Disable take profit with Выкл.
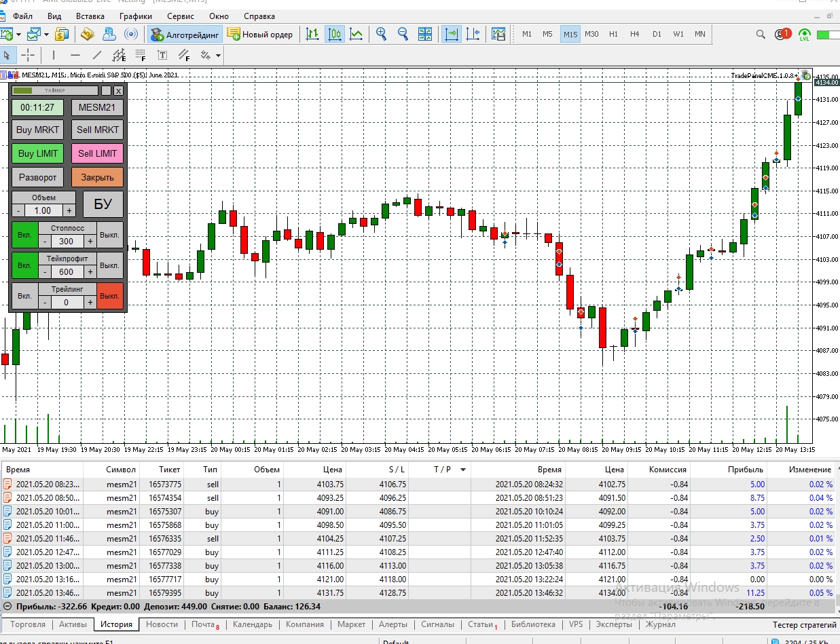The width and height of the screenshot is (840, 644). coord(109,265)
